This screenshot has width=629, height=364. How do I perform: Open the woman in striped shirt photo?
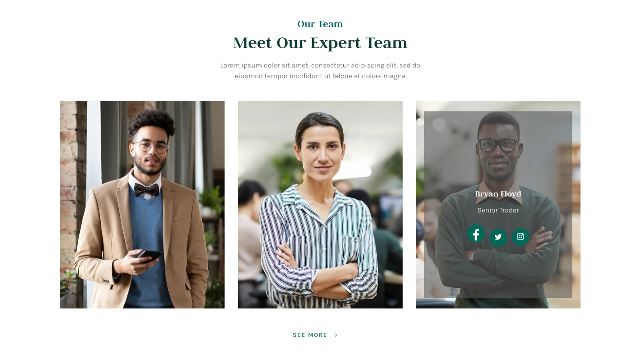(x=320, y=204)
